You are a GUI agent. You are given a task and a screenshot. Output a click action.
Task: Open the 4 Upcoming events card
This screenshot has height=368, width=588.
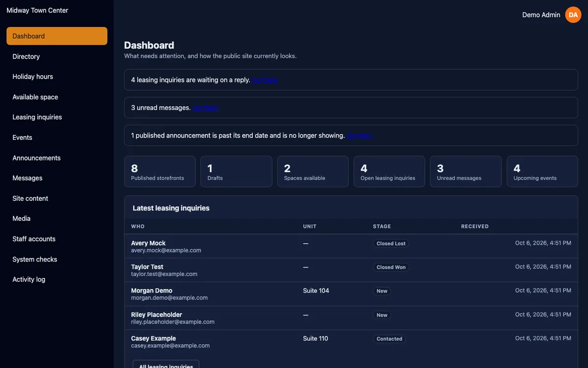click(542, 172)
